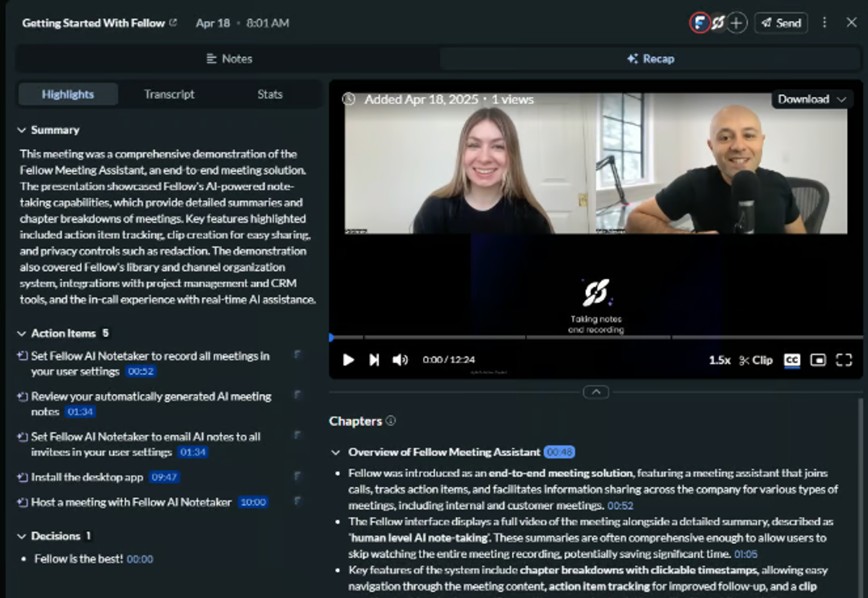Jump to timestamp 09:47 for desktop app item
The height and width of the screenshot is (598, 868).
[164, 477]
